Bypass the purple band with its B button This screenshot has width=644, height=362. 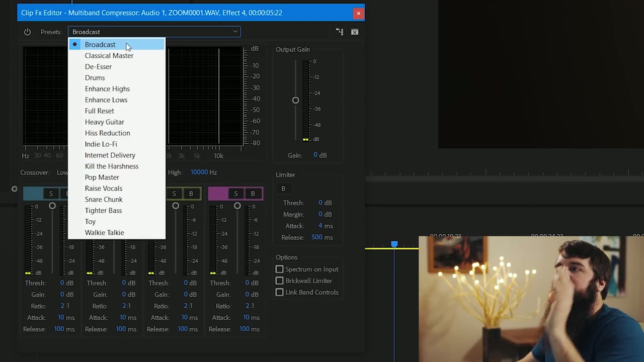253,194
